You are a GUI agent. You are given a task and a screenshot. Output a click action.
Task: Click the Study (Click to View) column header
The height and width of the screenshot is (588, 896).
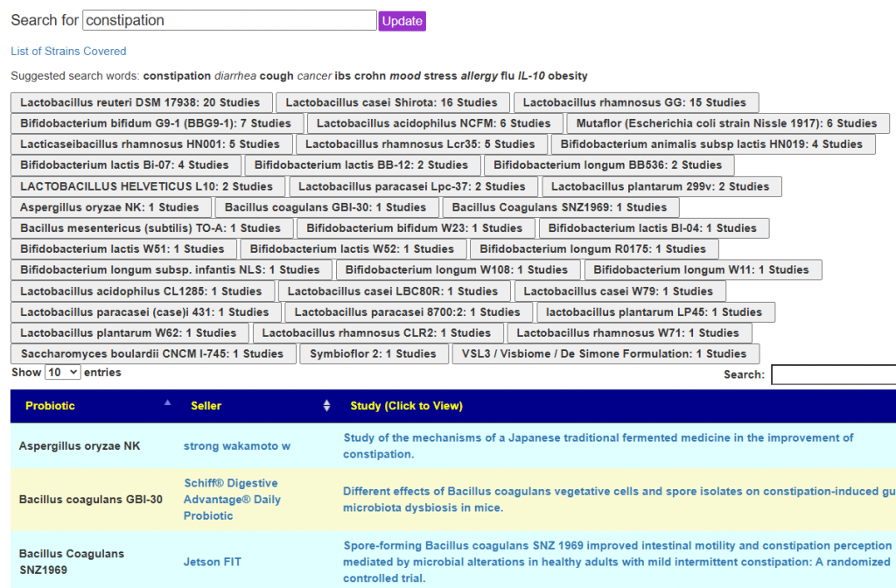tap(406, 406)
